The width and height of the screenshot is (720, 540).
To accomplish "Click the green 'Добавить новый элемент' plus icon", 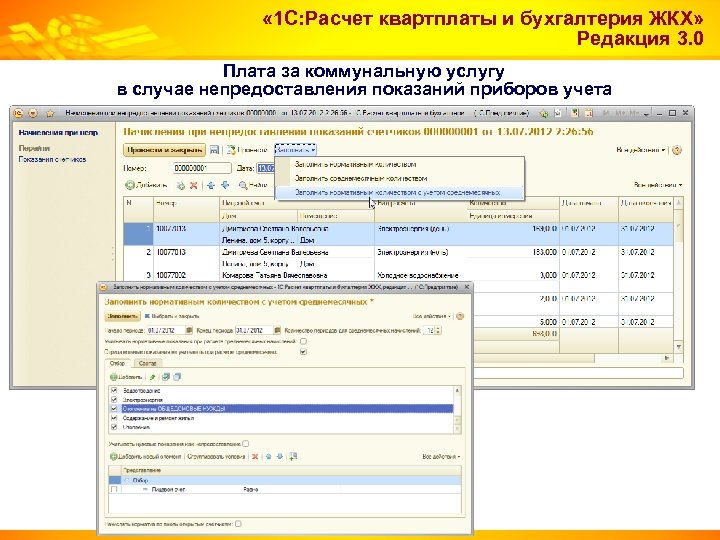I will click(113, 457).
